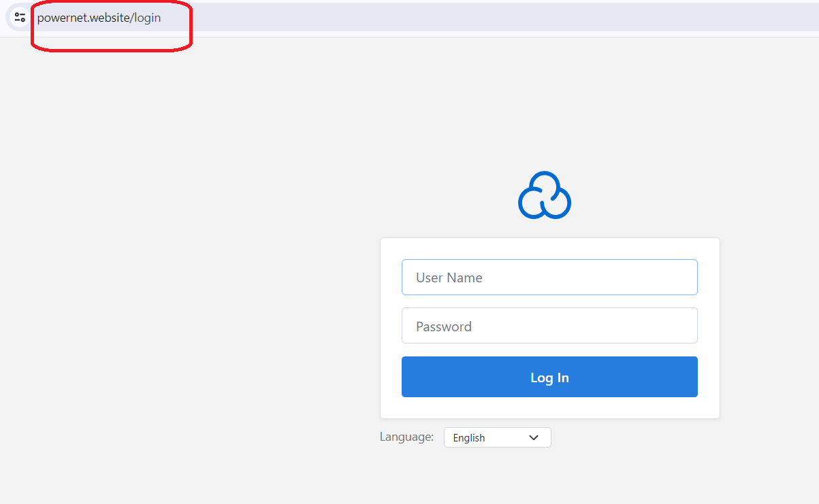The width and height of the screenshot is (819, 504).
Task: Focus the User Name field
Action: (x=549, y=277)
